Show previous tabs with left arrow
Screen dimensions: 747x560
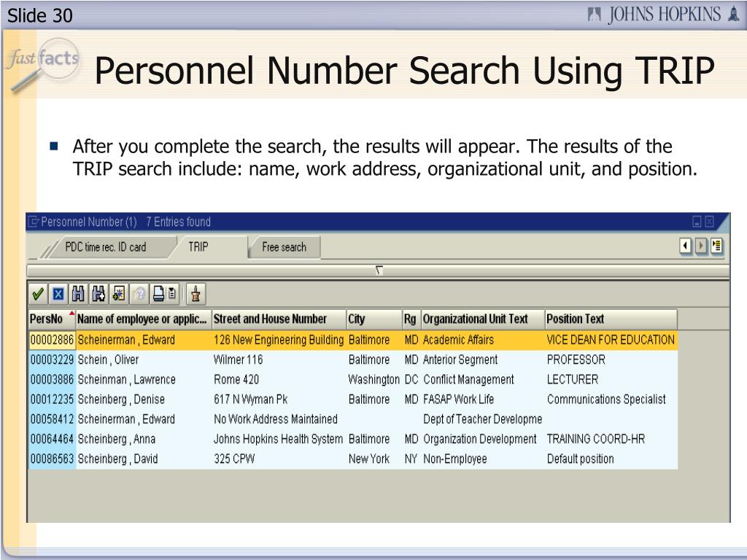click(686, 246)
